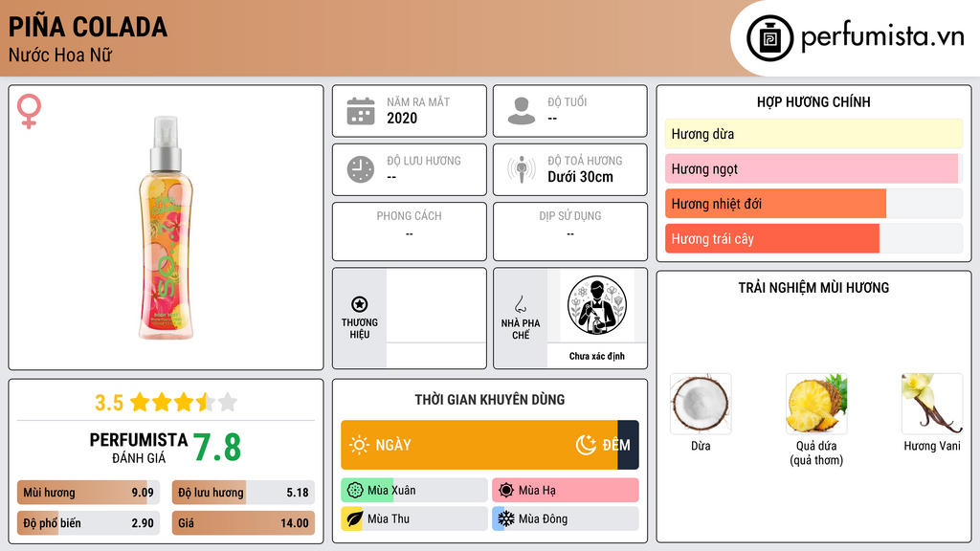Click the Hợp hương chính heading
Image resolution: width=980 pixels, height=551 pixels.
pyautogui.click(x=813, y=101)
